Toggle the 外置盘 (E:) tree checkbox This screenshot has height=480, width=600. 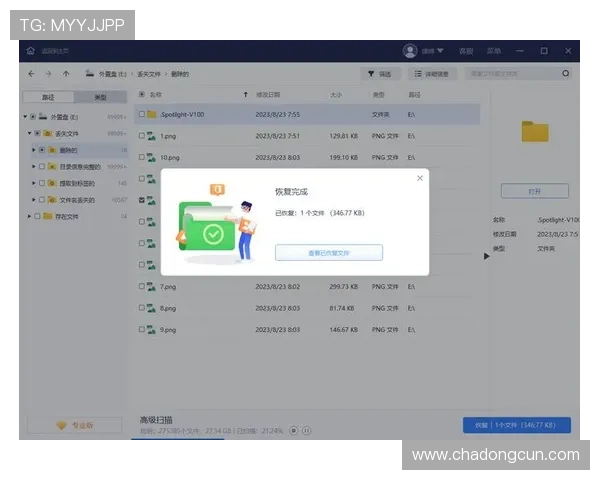pyautogui.click(x=33, y=116)
